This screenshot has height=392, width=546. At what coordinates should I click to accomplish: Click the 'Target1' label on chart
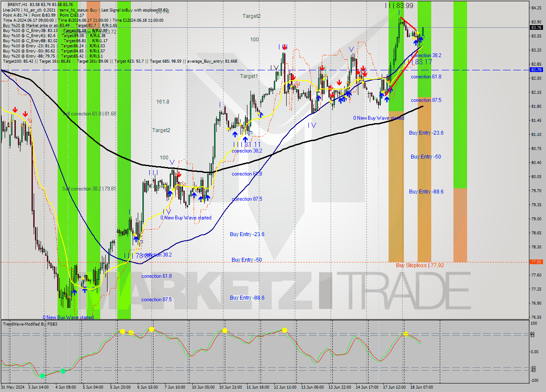249,76
